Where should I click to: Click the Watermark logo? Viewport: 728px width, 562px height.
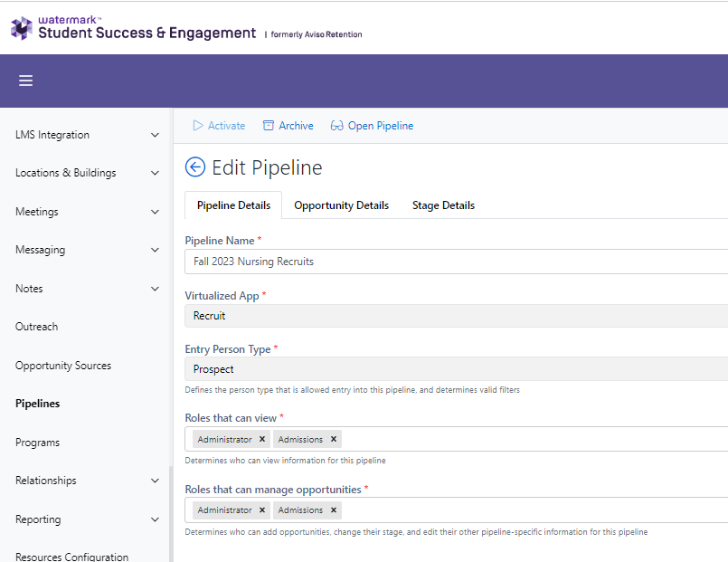[20, 28]
